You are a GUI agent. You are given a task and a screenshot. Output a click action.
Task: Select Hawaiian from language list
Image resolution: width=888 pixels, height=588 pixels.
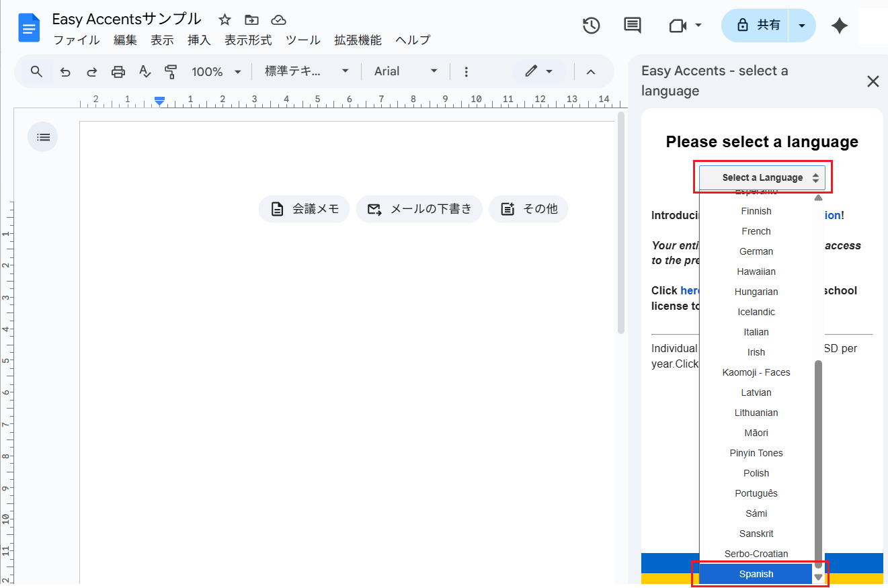756,271
